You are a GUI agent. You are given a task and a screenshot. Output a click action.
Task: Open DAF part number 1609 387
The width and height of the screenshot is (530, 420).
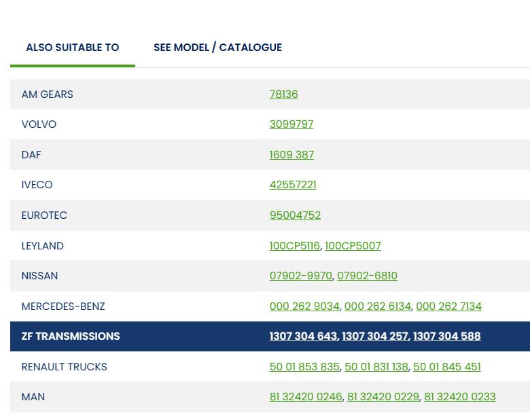(291, 155)
